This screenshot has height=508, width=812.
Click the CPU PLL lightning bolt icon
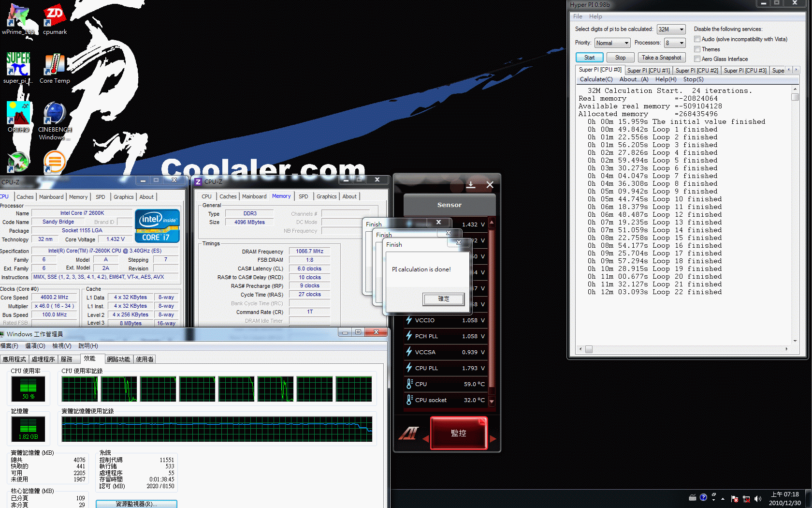click(409, 368)
